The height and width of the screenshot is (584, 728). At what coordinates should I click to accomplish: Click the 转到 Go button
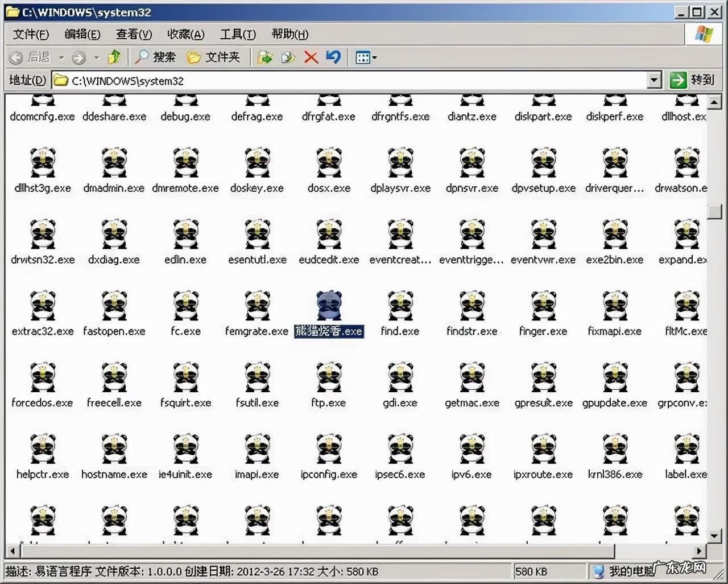[692, 80]
